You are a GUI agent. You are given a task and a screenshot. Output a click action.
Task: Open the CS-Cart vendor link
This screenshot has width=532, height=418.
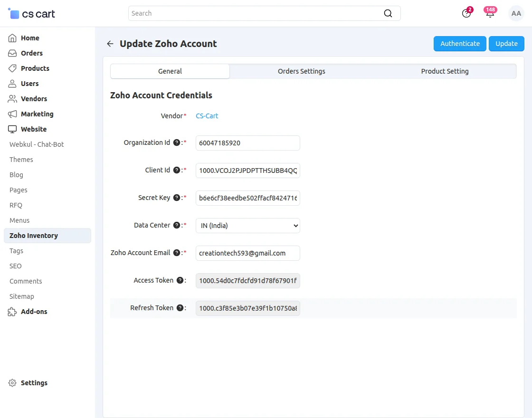coord(207,115)
